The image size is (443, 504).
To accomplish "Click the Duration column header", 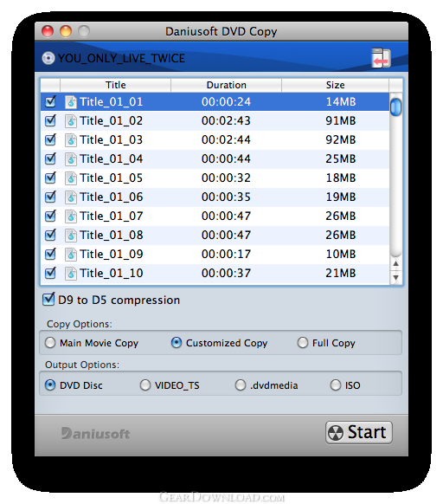I will (226, 85).
